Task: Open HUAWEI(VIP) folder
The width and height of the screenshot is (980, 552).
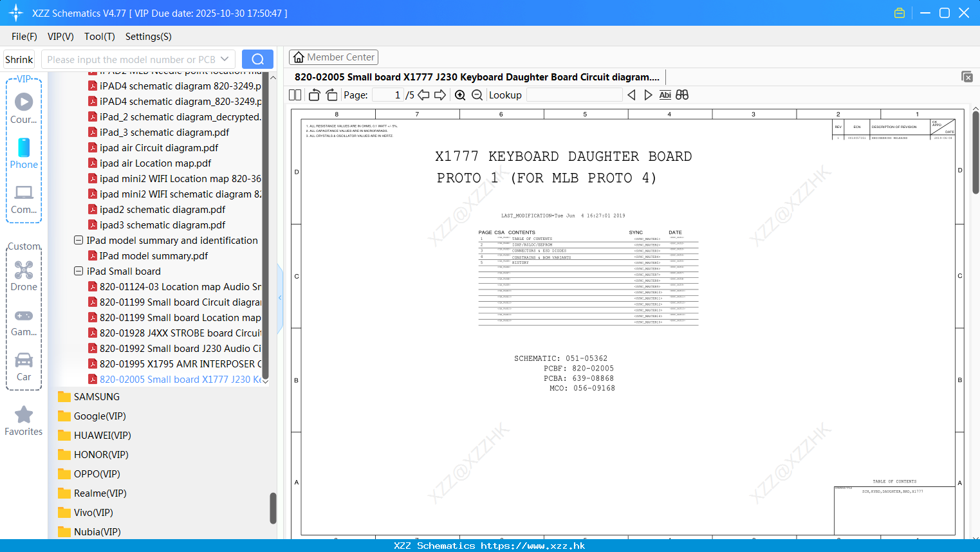Action: [x=95, y=436]
